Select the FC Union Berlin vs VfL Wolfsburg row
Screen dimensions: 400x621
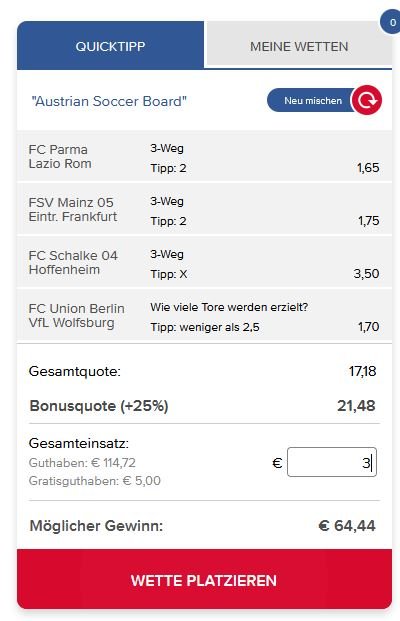tap(204, 316)
